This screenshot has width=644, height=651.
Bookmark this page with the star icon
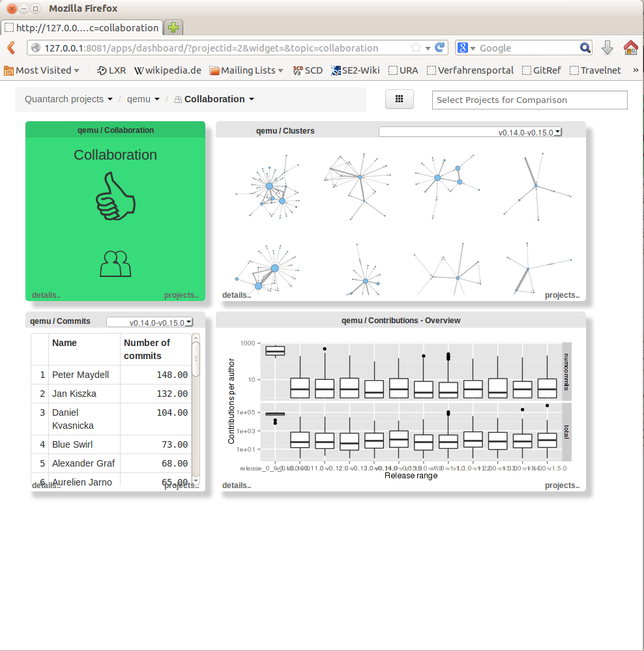point(415,48)
